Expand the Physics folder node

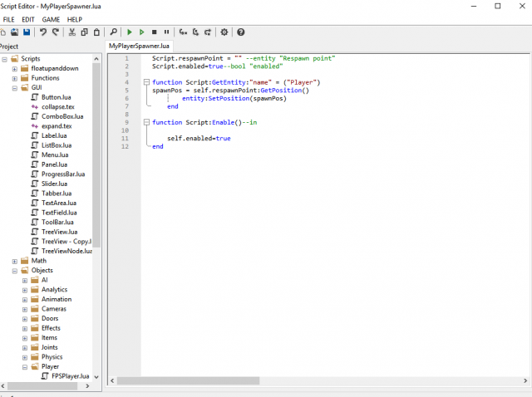pyautogui.click(x=24, y=357)
